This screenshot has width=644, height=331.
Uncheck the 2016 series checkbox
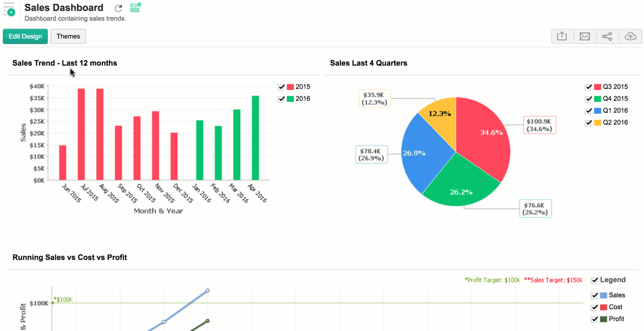[x=281, y=99]
